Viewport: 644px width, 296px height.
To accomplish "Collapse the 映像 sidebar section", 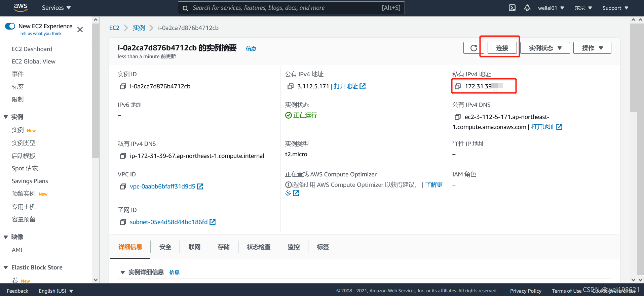I will tap(6, 237).
